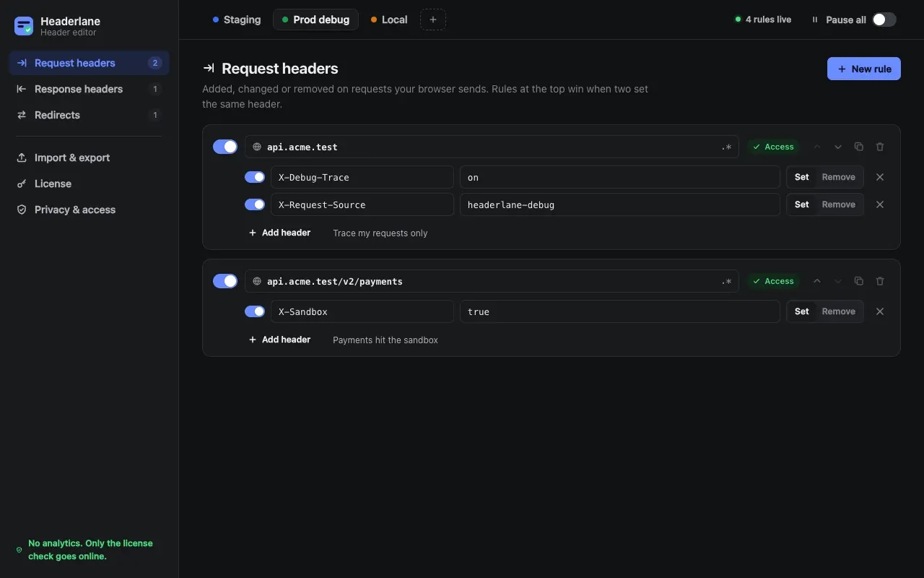Duplicate the v2/payments rule

click(x=859, y=281)
